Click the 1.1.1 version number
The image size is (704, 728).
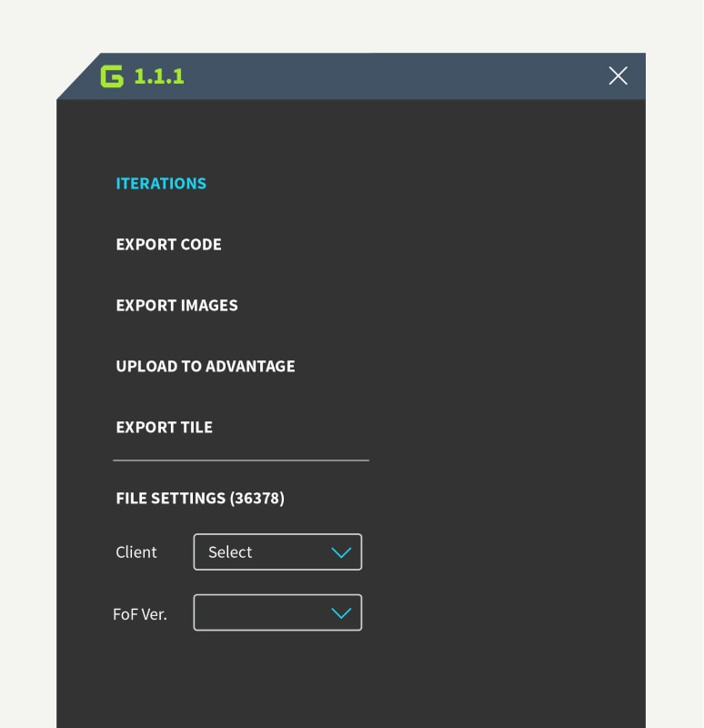(158, 76)
